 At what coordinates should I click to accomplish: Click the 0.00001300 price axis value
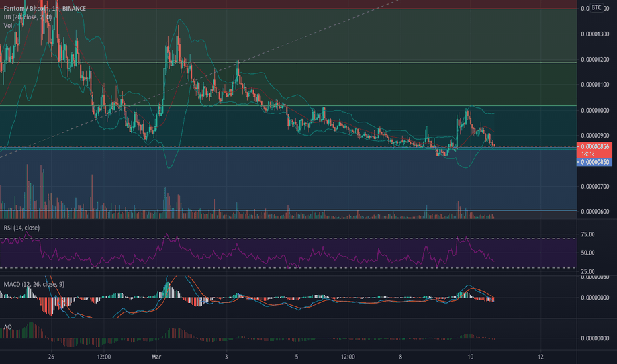[x=595, y=34]
